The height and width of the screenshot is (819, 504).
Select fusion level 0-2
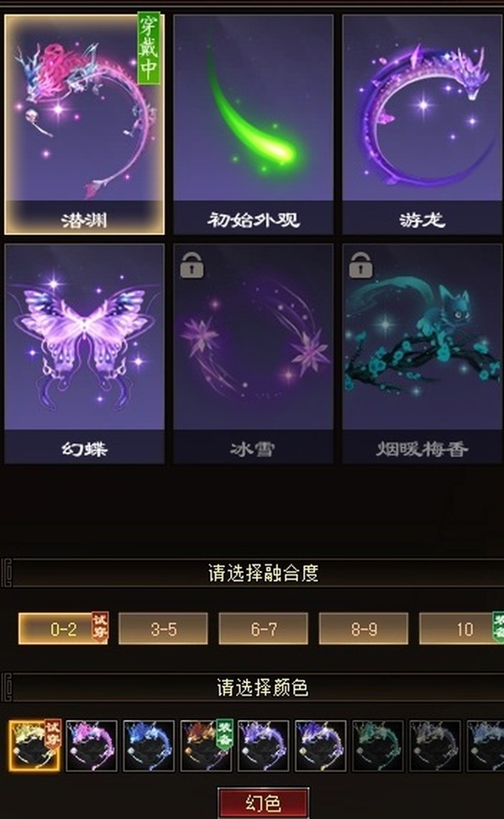point(63,628)
